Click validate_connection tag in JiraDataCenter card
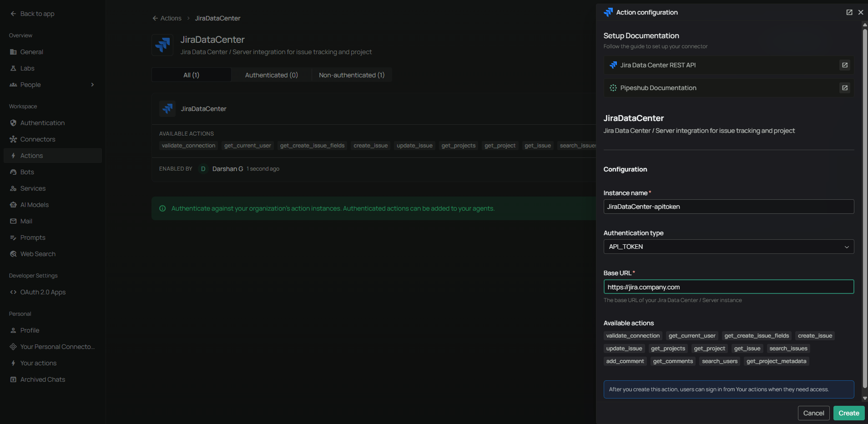Viewport: 868px width, 424px height. 188,146
